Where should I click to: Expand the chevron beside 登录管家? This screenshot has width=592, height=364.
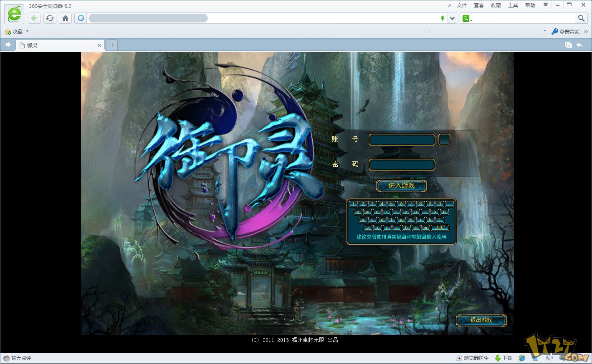[586, 31]
